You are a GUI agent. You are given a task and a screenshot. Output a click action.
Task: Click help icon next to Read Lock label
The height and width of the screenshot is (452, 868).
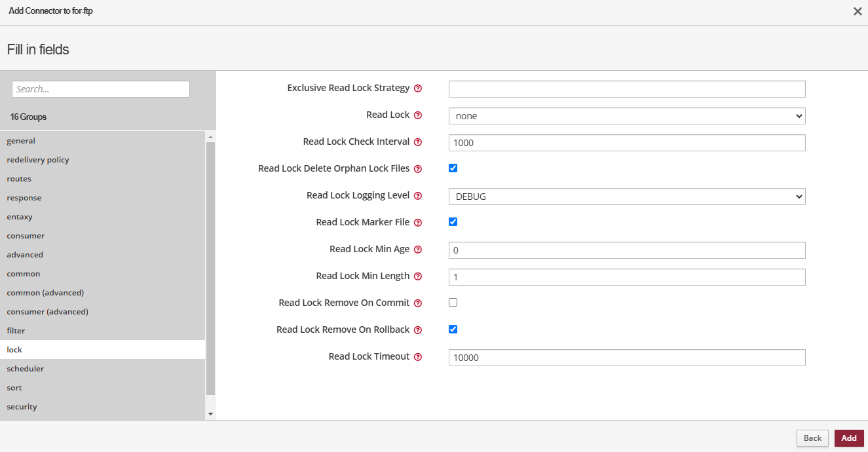418,115
